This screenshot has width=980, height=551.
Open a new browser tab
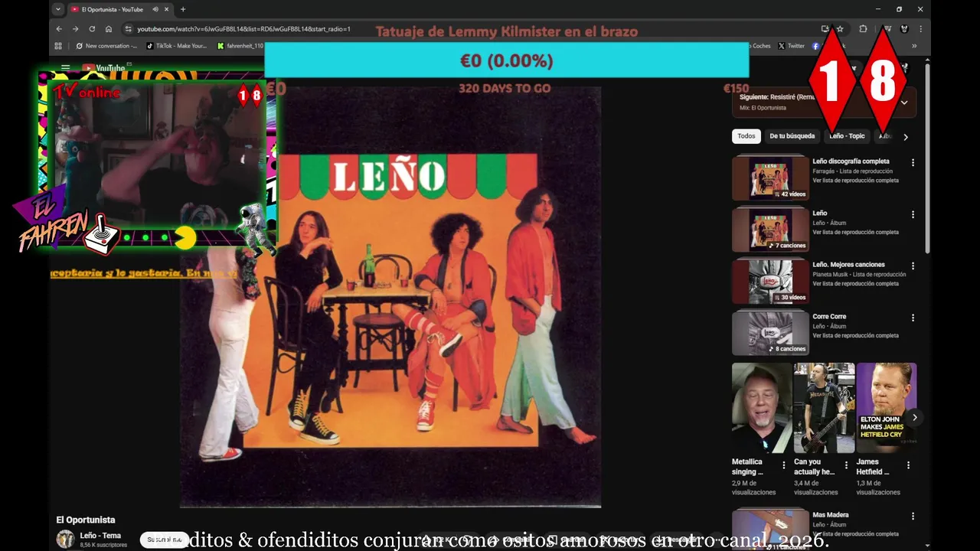pos(183,9)
